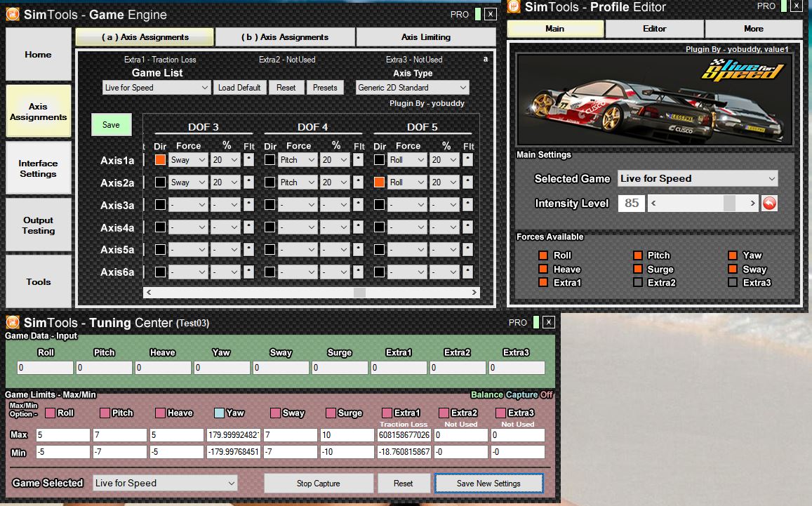812x506 pixels.
Task: Click the Extra1 Max input field
Action: pyautogui.click(x=404, y=435)
